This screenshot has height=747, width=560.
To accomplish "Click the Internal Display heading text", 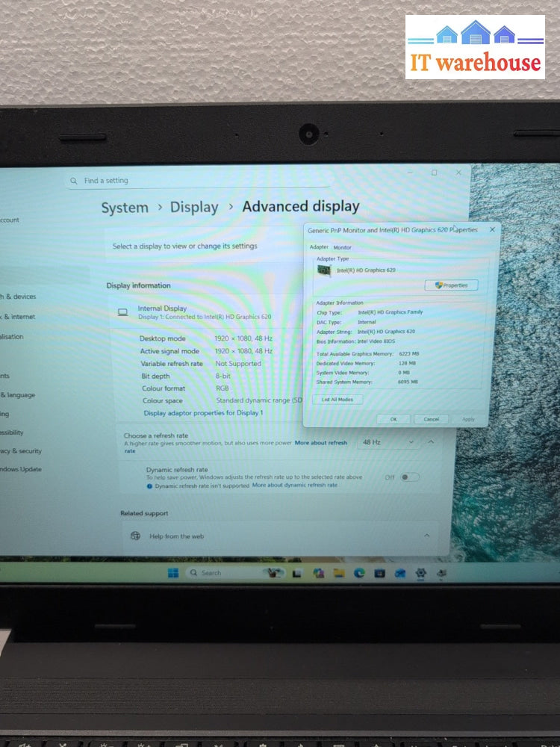I will click(162, 309).
